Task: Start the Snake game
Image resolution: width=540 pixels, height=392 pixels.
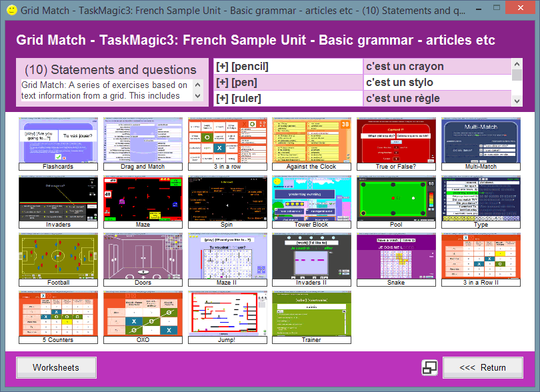Action: coord(396,260)
